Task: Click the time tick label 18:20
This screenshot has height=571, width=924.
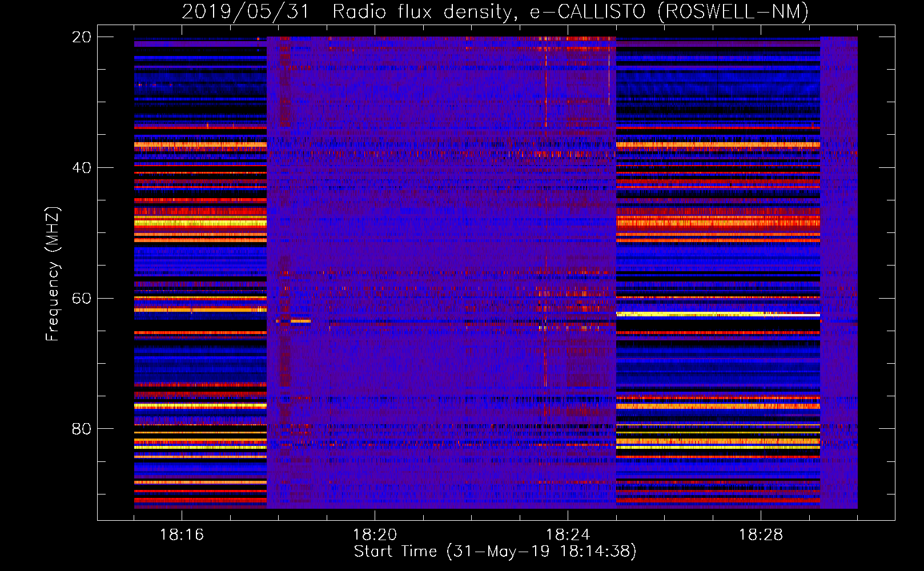Action: pyautogui.click(x=375, y=535)
